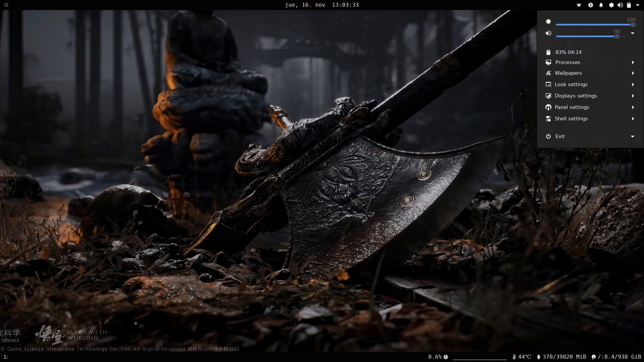644x362 pixels.
Task: Open the Look settings submenu
Action: click(x=571, y=84)
